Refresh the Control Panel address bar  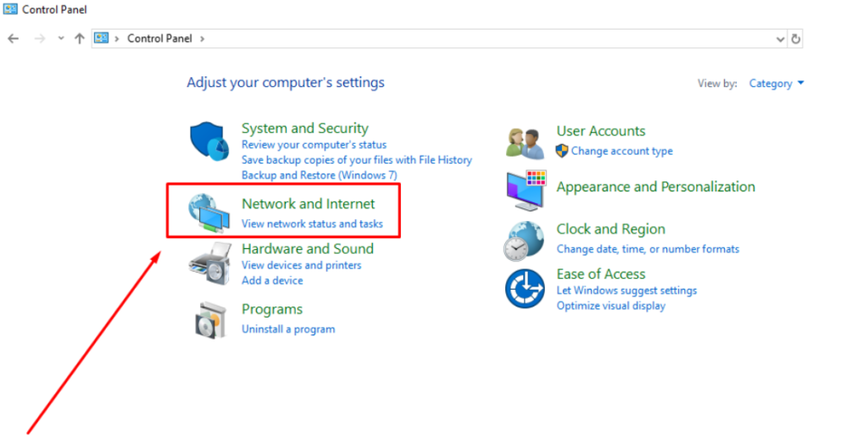795,39
